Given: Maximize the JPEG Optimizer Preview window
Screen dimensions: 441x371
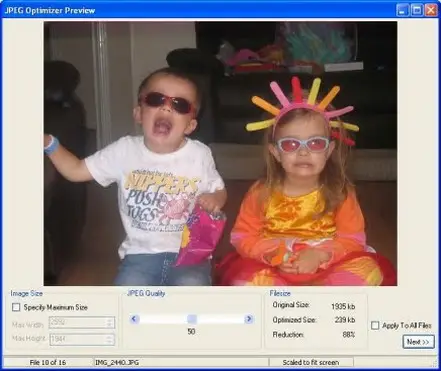Looking at the screenshot, I should pyautogui.click(x=417, y=10).
